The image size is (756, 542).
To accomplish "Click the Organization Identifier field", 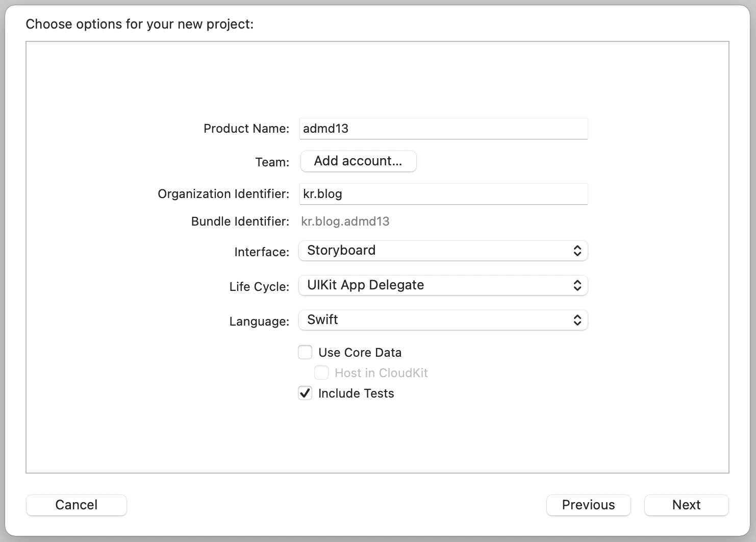I will click(x=443, y=194).
